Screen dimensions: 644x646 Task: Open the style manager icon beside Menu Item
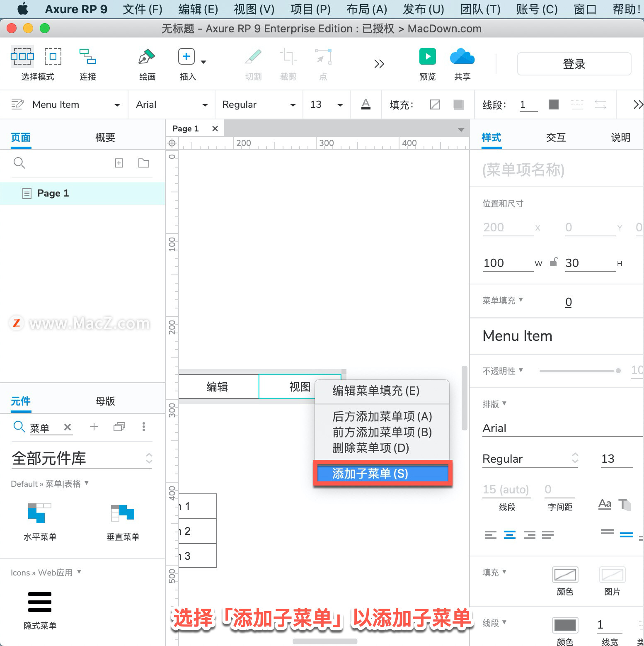tap(17, 104)
